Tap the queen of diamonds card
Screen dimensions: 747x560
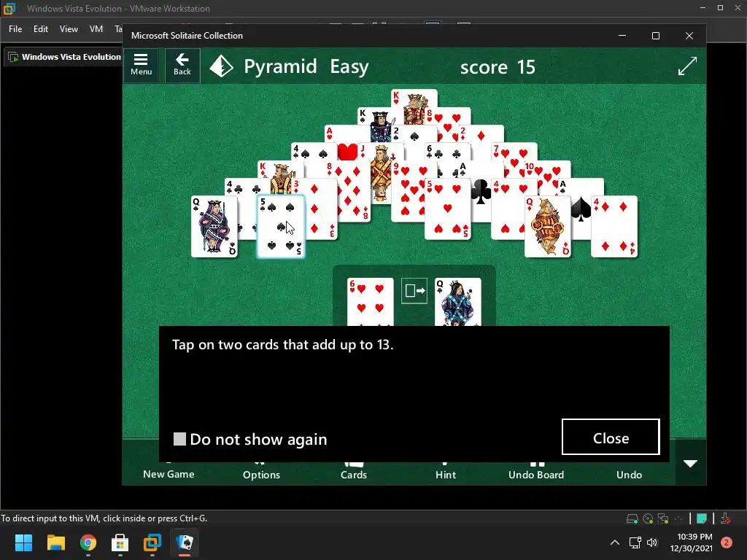[x=547, y=227]
